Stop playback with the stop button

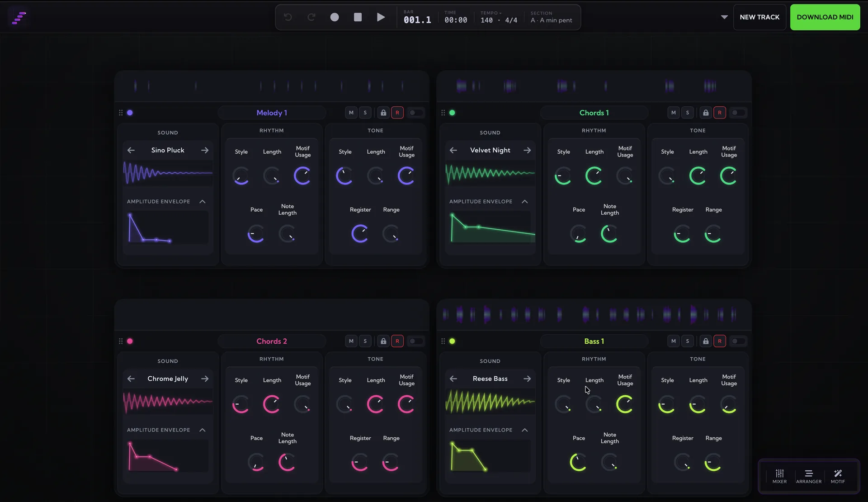click(x=358, y=17)
